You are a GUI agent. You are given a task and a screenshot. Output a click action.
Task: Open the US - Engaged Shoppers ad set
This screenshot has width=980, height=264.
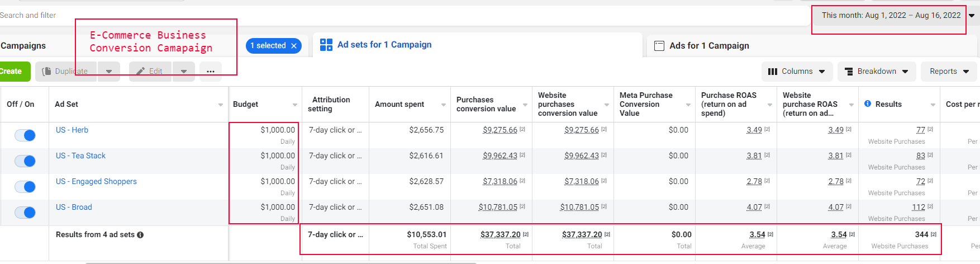tap(96, 182)
